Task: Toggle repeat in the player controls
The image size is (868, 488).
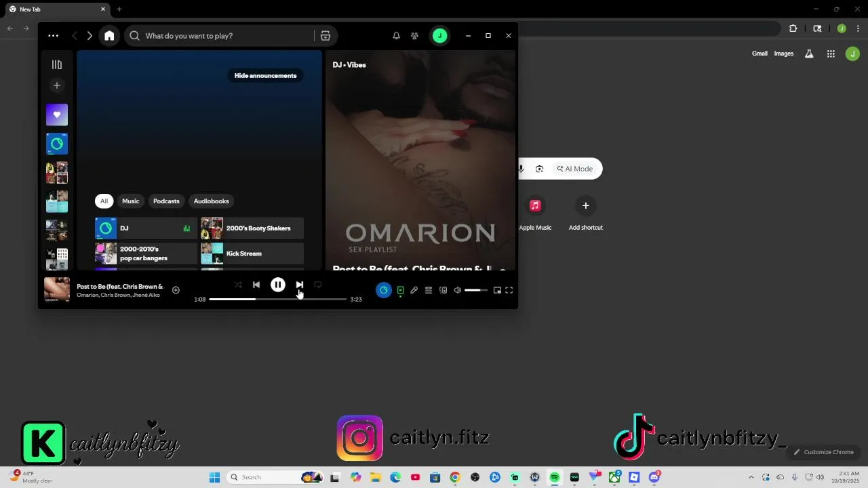Action: click(x=317, y=285)
